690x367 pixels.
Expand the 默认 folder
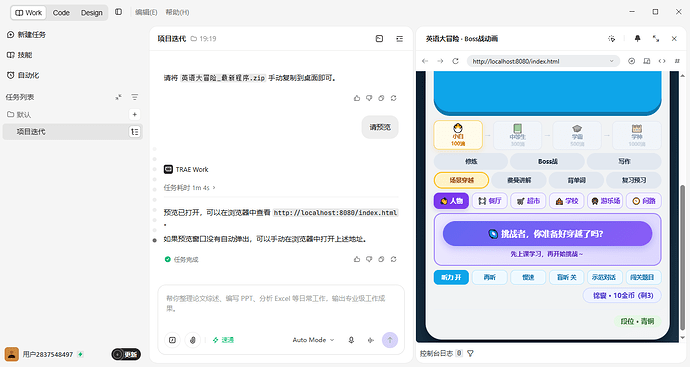tap(19, 114)
